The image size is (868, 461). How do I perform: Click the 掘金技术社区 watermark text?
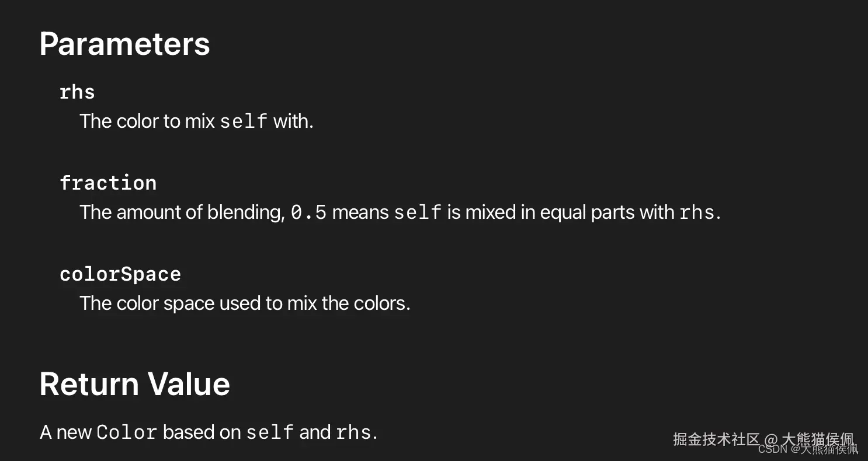coord(716,439)
